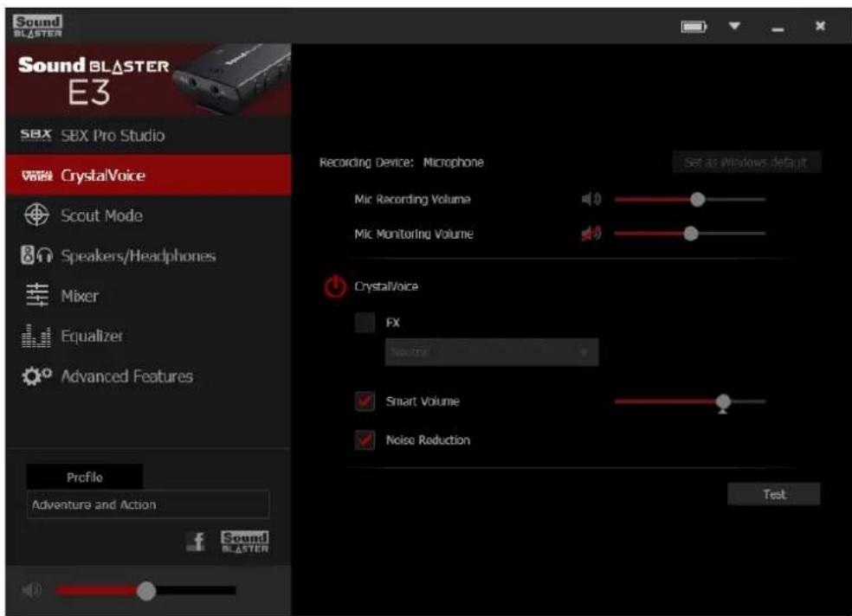This screenshot has width=852, height=616.
Task: Click the Mic Recording Volume label
Action: click(412, 199)
